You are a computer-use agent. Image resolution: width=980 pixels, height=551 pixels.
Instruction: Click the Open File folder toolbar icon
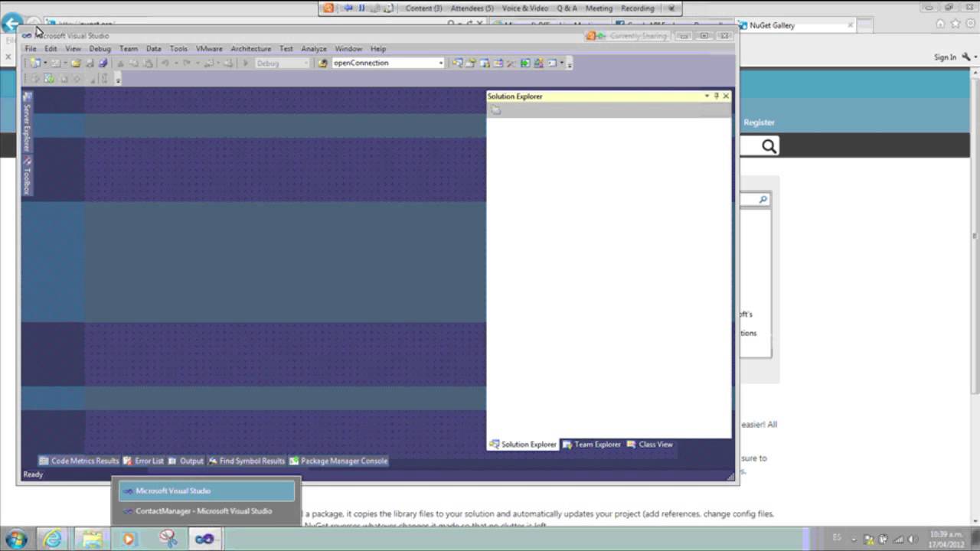click(76, 64)
